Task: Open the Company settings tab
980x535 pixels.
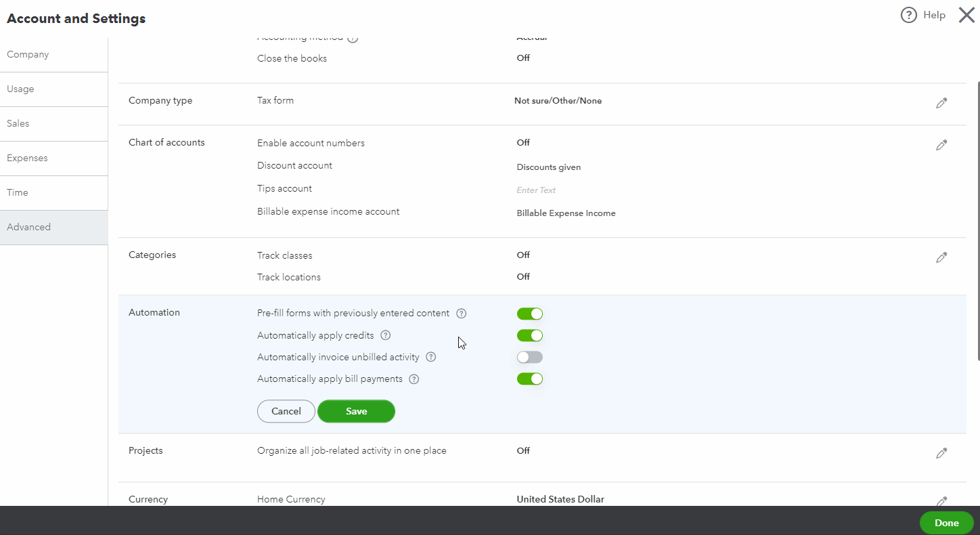Action: point(28,54)
